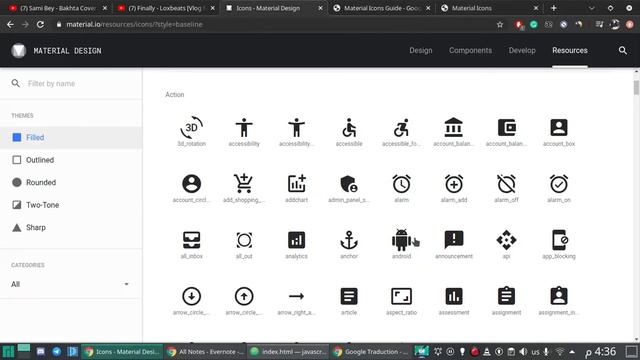Pick the anchor icon
Image resolution: width=640 pixels, height=360 pixels.
click(349, 240)
